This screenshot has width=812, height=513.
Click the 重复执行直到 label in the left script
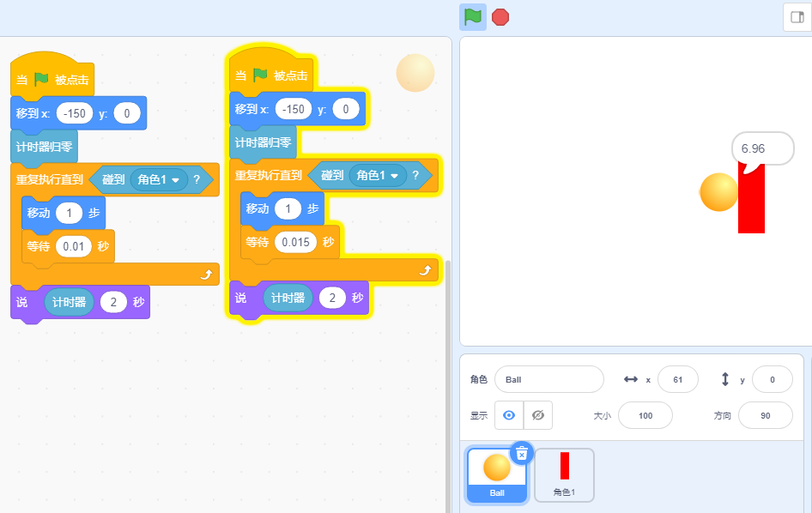coord(50,179)
